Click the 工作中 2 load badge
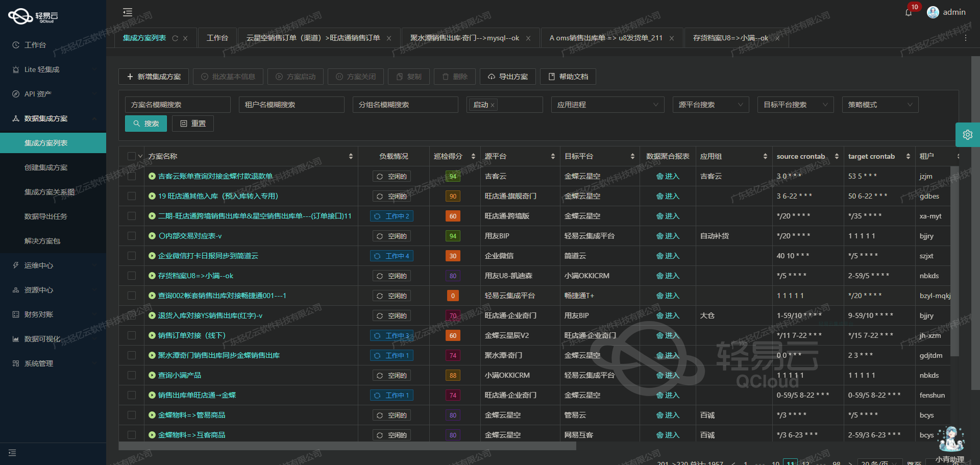 [x=391, y=216]
